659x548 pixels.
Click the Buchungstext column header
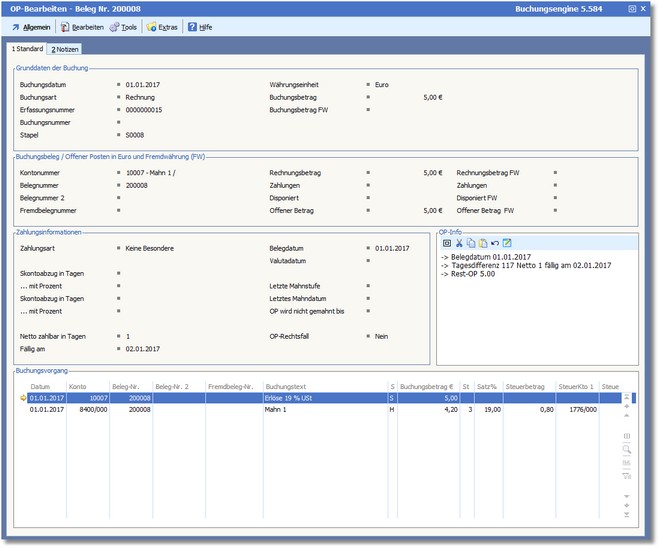coord(284,385)
